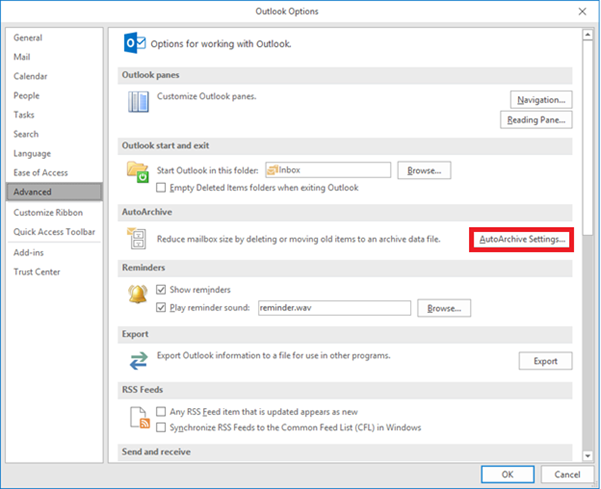
Task: Go to the Tasks category
Action: point(54,115)
